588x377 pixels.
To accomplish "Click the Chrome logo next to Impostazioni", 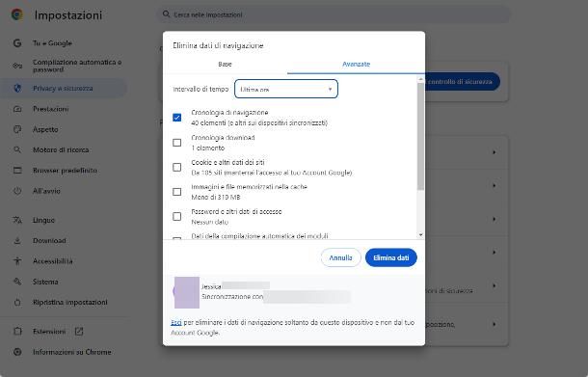I will point(17,14).
